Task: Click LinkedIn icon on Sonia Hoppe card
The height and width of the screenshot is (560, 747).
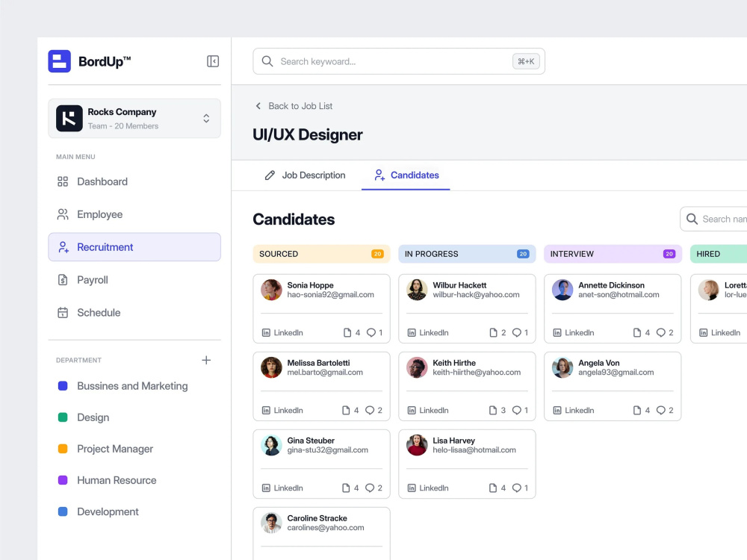Action: coord(267,332)
